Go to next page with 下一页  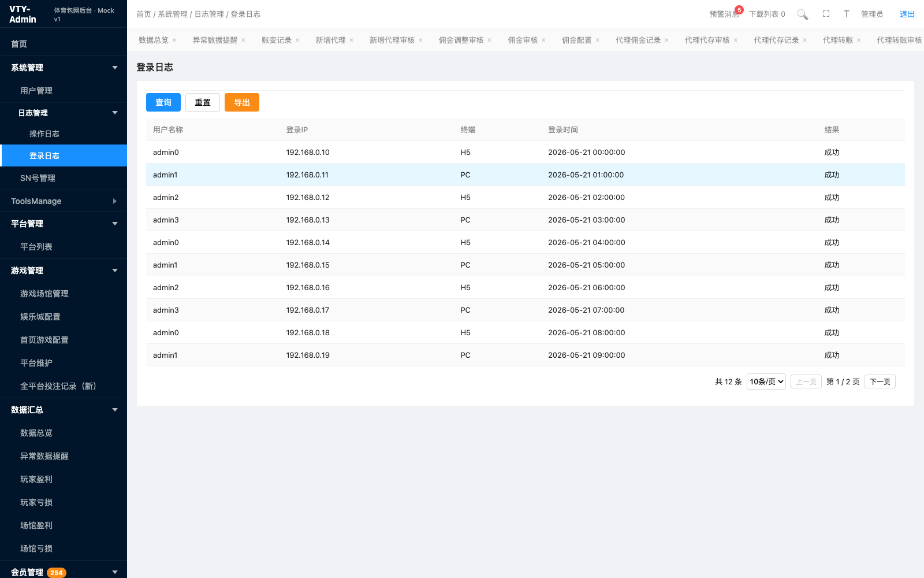880,381
